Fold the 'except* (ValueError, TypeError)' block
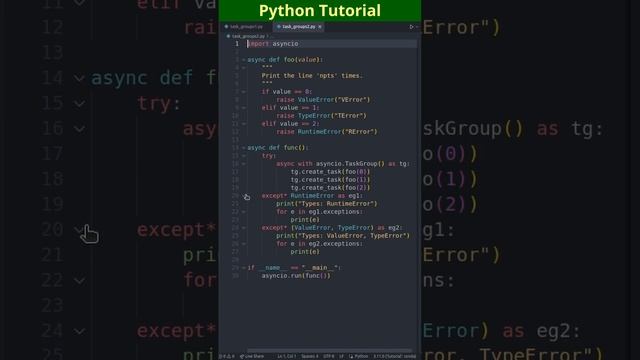Image resolution: width=640 pixels, height=360 pixels. [x=244, y=228]
